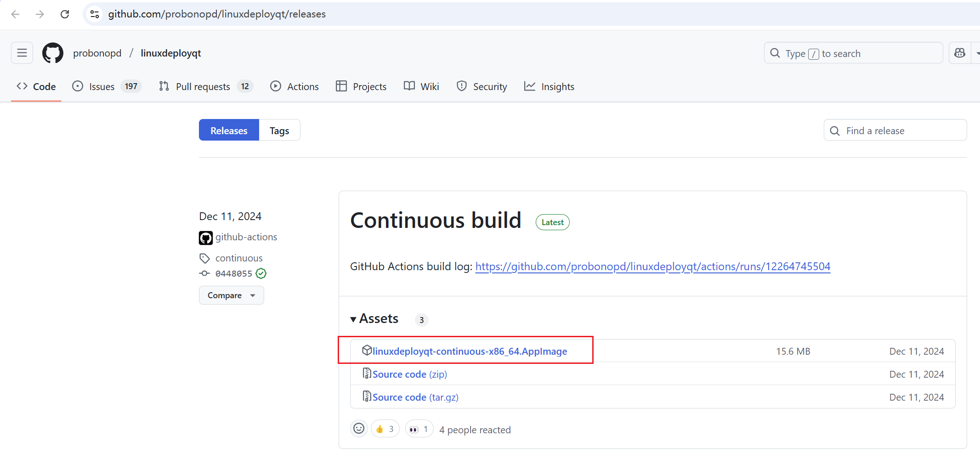Click the GitHub octocat logo
Image resolution: width=980 pixels, height=459 pixels.
53,53
